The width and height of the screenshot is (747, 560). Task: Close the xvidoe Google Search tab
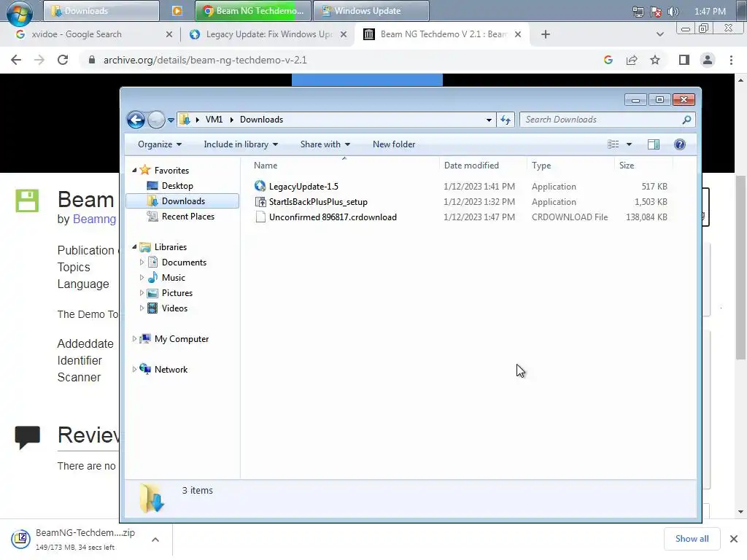(169, 34)
